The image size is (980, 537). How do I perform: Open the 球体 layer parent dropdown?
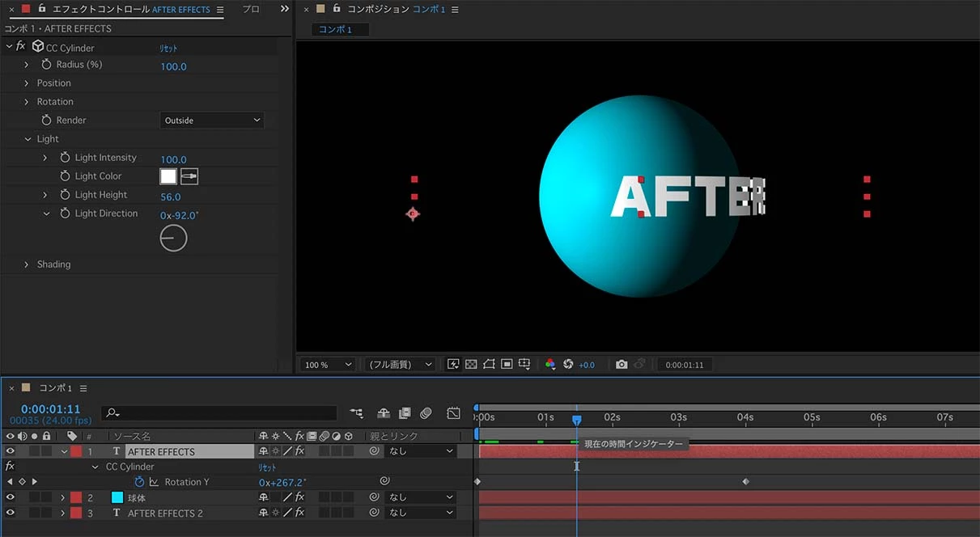click(x=421, y=497)
